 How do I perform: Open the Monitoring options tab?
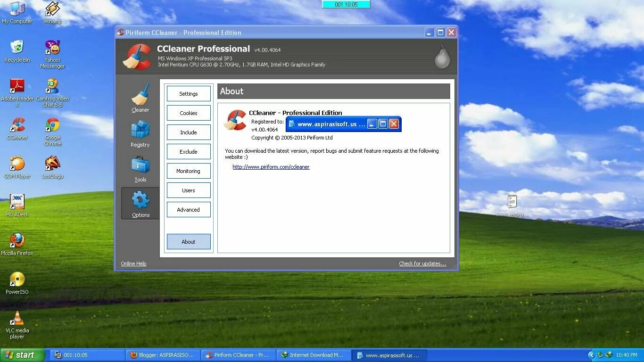tap(189, 171)
